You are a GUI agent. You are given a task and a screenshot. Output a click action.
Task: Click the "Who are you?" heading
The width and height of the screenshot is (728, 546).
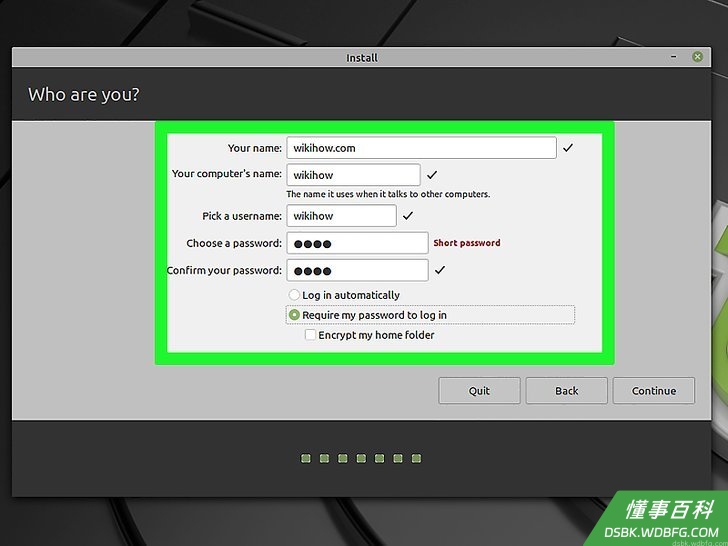pyautogui.click(x=84, y=94)
